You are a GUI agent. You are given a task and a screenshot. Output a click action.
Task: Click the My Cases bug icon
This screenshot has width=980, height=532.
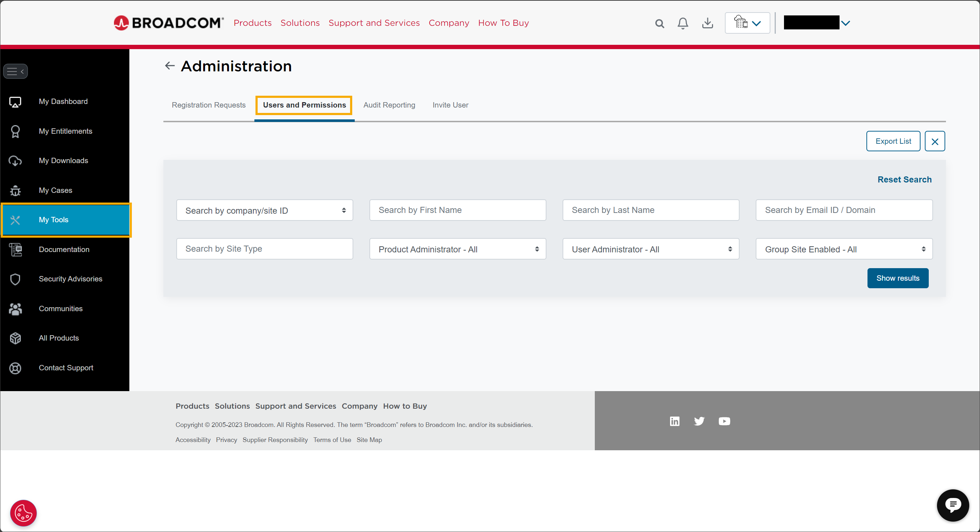(x=15, y=190)
